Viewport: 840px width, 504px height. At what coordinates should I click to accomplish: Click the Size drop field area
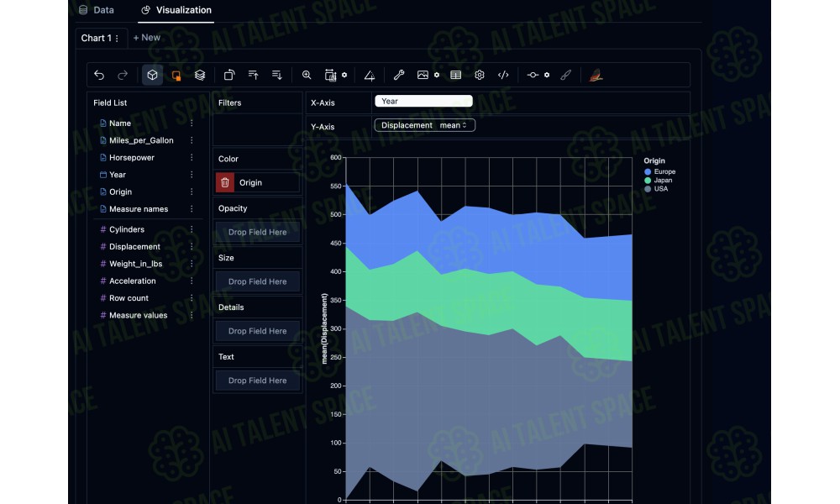point(258,281)
